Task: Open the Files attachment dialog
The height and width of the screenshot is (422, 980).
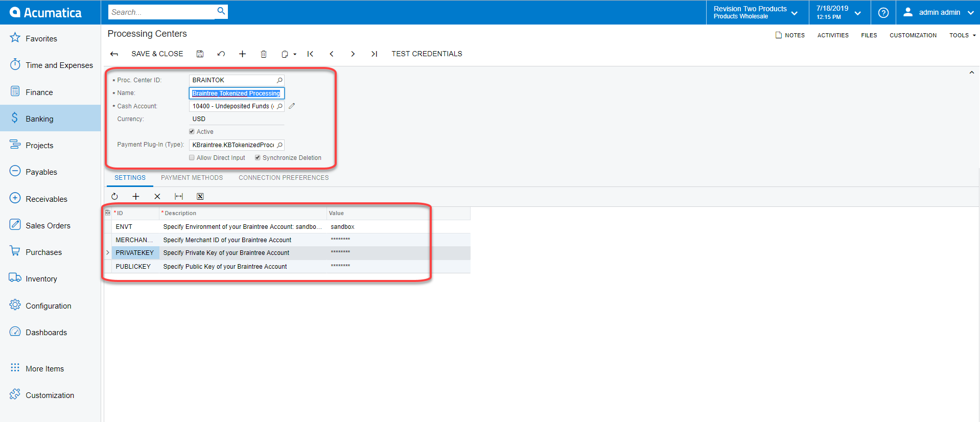Action: (869, 35)
